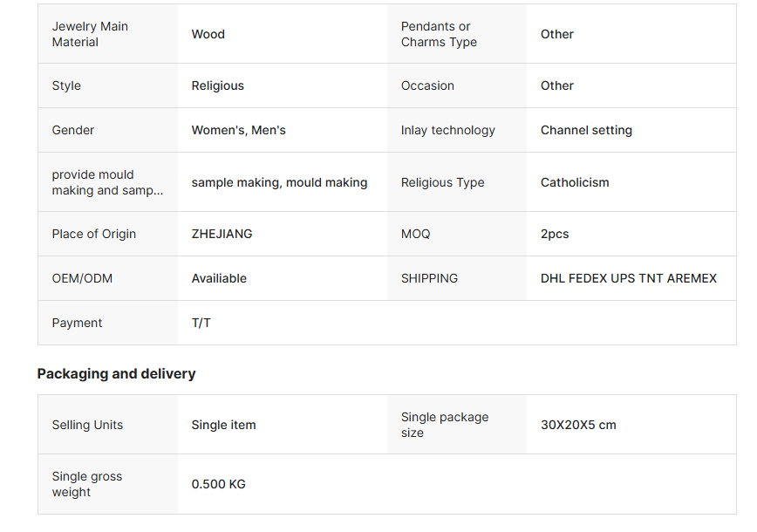Click the 'T/T' payment value
The height and width of the screenshot is (532, 757).
coord(201,323)
